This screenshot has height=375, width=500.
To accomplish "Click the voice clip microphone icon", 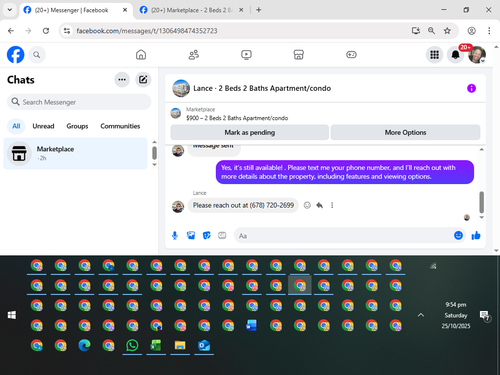I will 175,236.
